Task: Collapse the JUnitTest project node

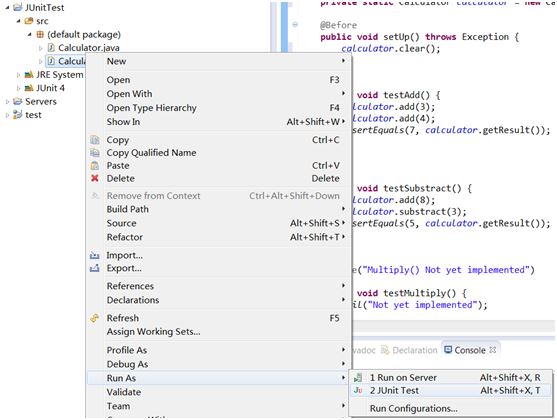Action: (x=7, y=7)
